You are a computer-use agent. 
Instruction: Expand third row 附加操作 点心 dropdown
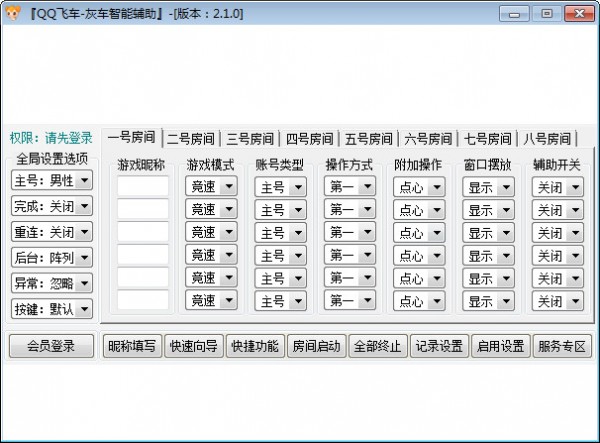tap(419, 233)
